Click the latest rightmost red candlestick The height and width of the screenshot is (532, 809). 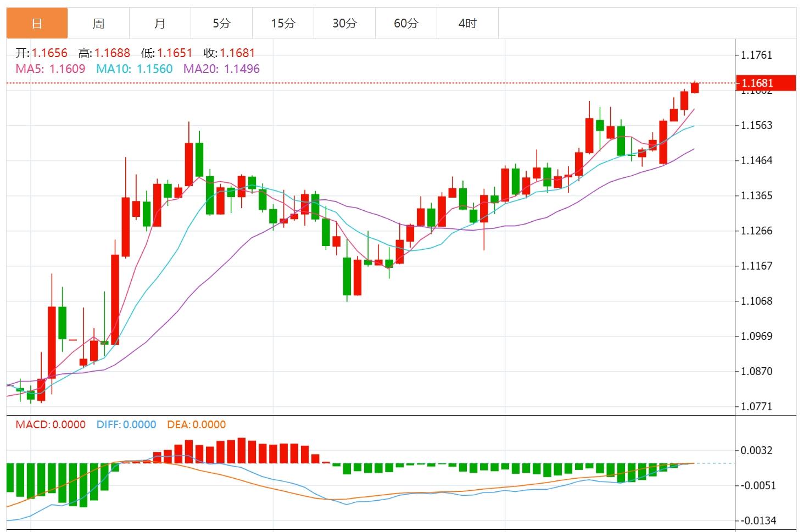(x=695, y=88)
